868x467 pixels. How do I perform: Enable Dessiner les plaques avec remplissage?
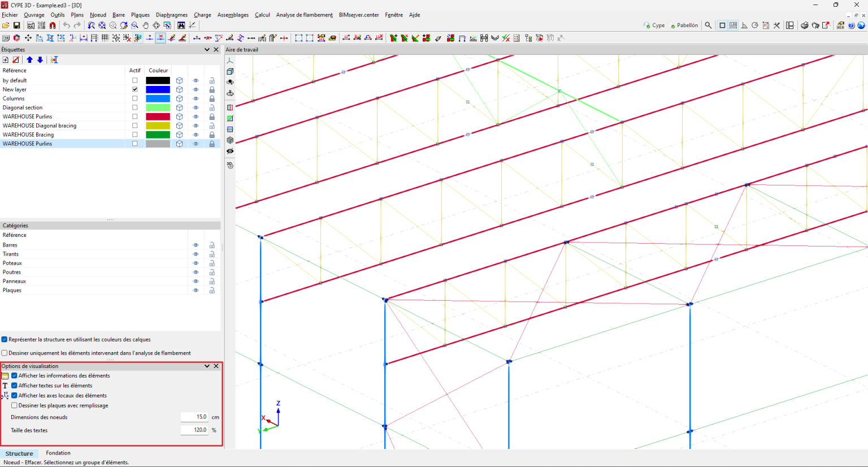pyautogui.click(x=15, y=405)
